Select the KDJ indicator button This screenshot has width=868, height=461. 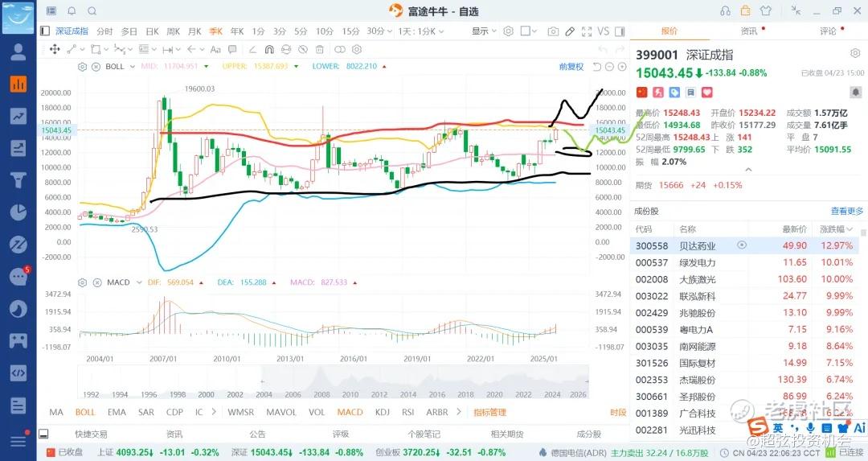[383, 412]
